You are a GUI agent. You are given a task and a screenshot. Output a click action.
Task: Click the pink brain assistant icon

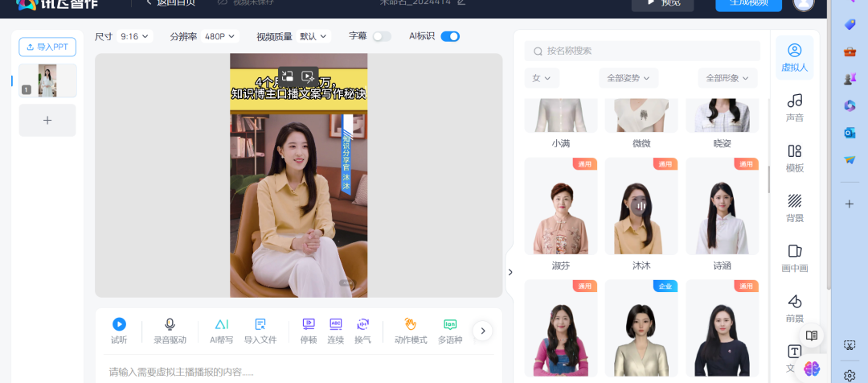(x=812, y=368)
